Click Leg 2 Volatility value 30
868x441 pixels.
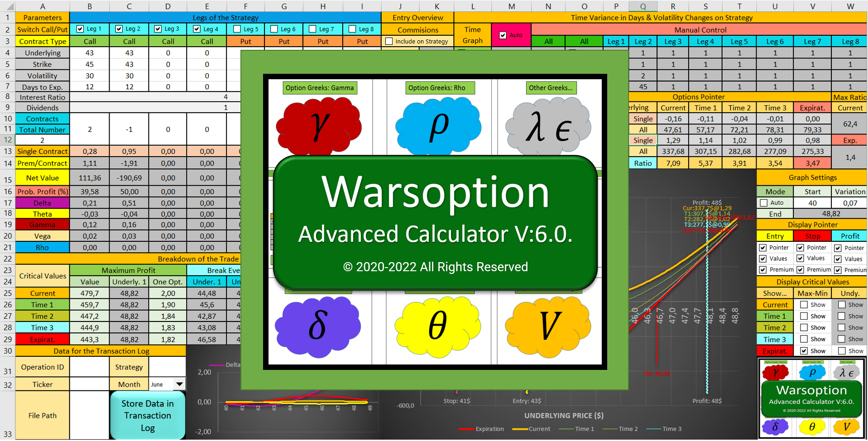[x=129, y=76]
